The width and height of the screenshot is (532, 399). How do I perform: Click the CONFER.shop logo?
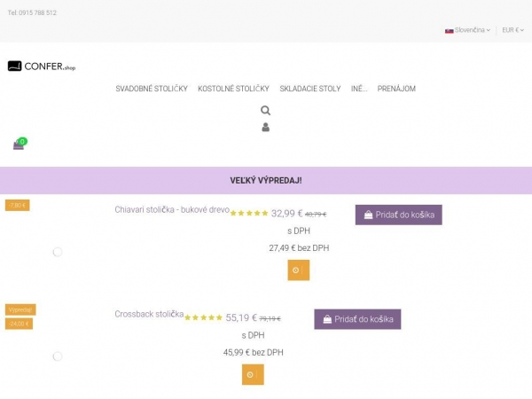(42, 66)
